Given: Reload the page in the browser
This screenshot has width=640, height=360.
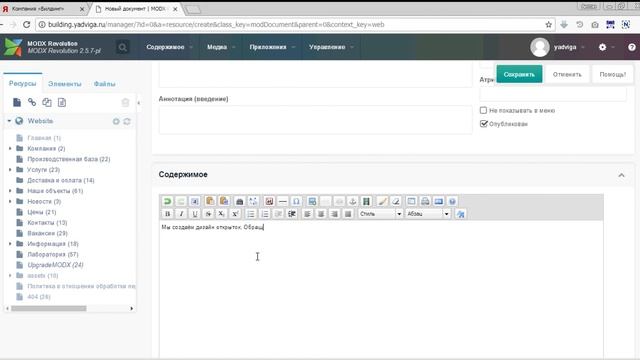Looking at the screenshot, I should [27, 24].
